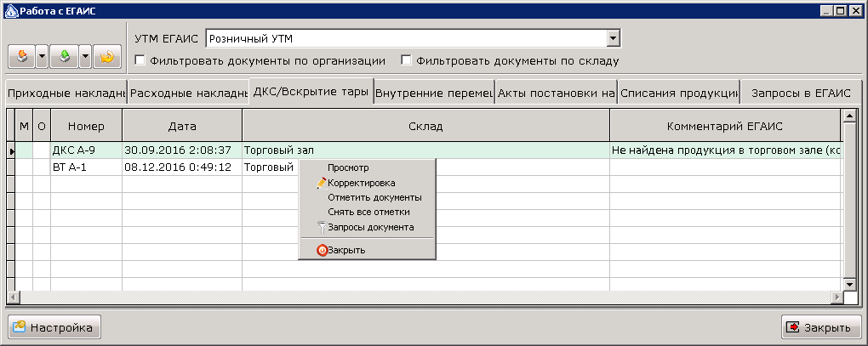Expand the УТМ ЕГАИС combo box arrow

[x=613, y=39]
